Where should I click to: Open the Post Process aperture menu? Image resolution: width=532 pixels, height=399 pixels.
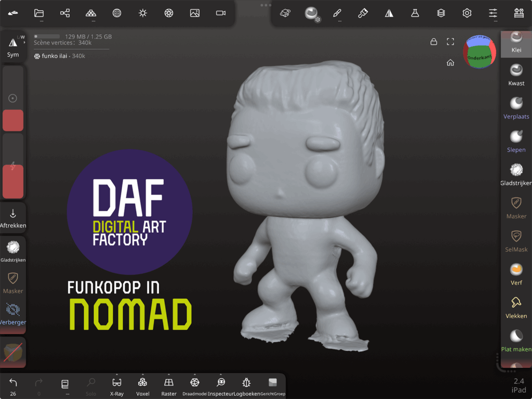pyautogui.click(x=169, y=13)
